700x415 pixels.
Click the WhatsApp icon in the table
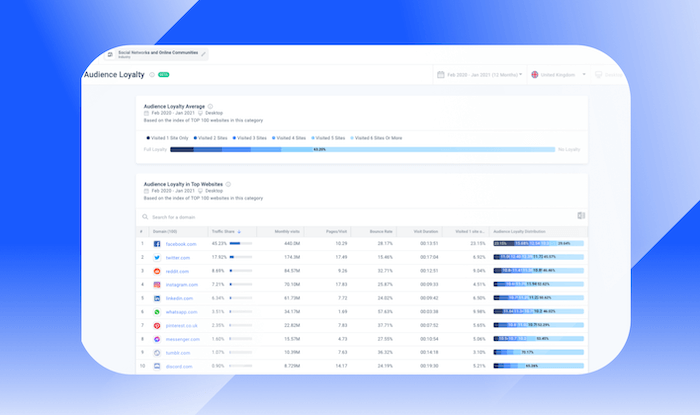pyautogui.click(x=158, y=311)
